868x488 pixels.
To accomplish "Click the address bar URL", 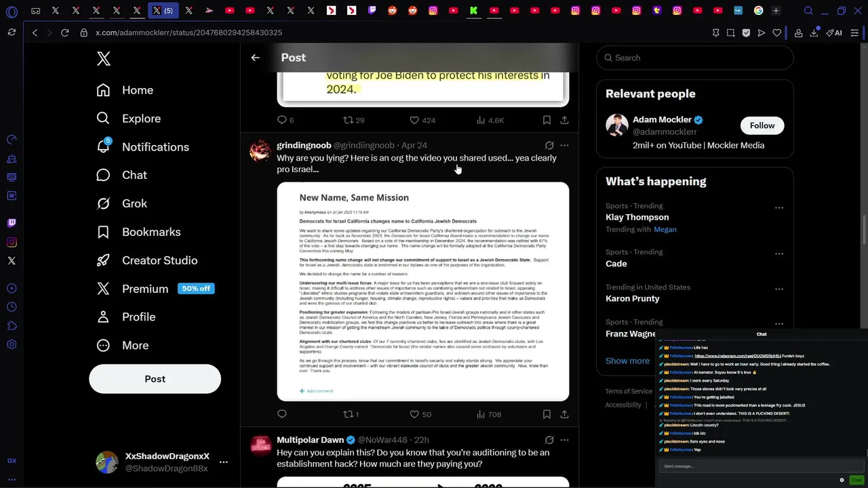I will 189,33.
